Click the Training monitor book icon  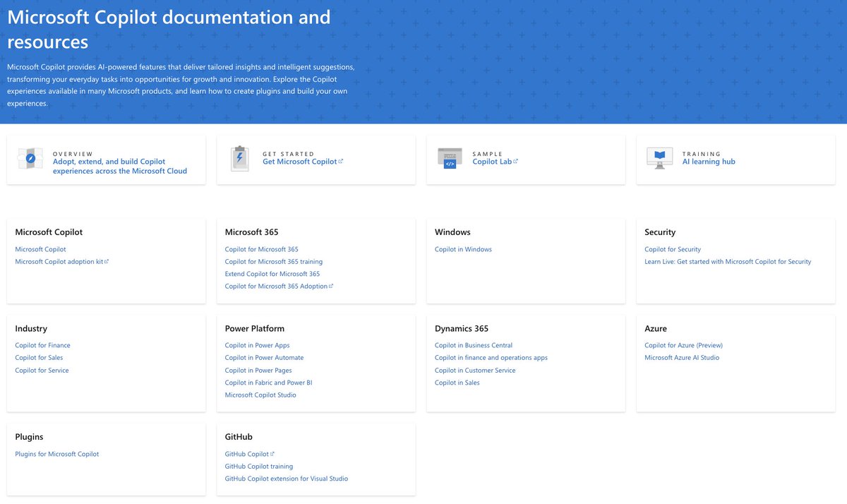click(x=659, y=158)
